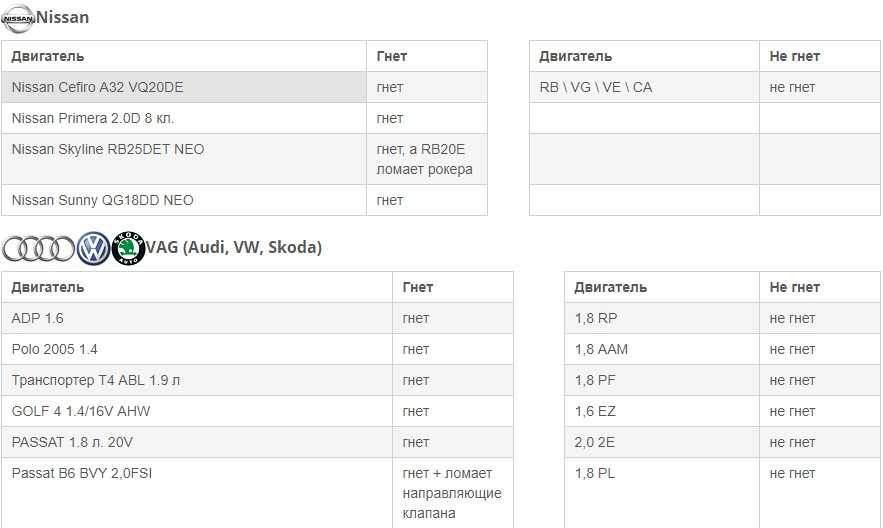The image size is (883, 528).
Task: Select the VAG (Audi, VW, Skoda) heading
Action: 234,247
